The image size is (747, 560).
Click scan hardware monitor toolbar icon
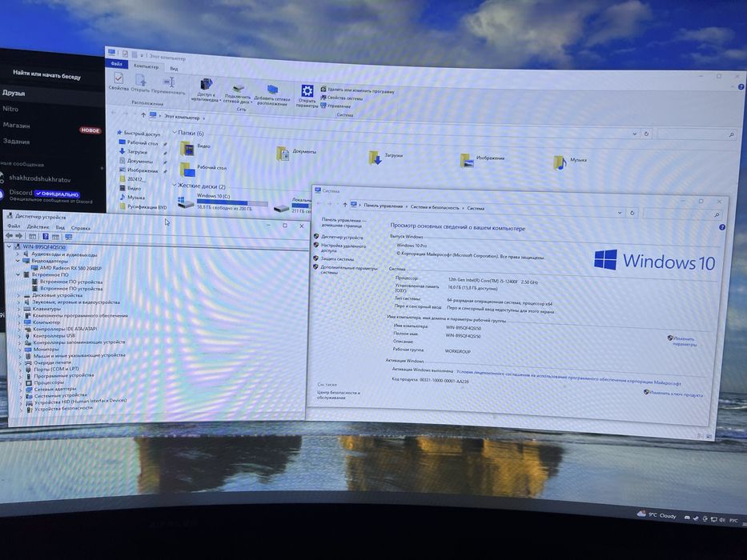pos(69,237)
